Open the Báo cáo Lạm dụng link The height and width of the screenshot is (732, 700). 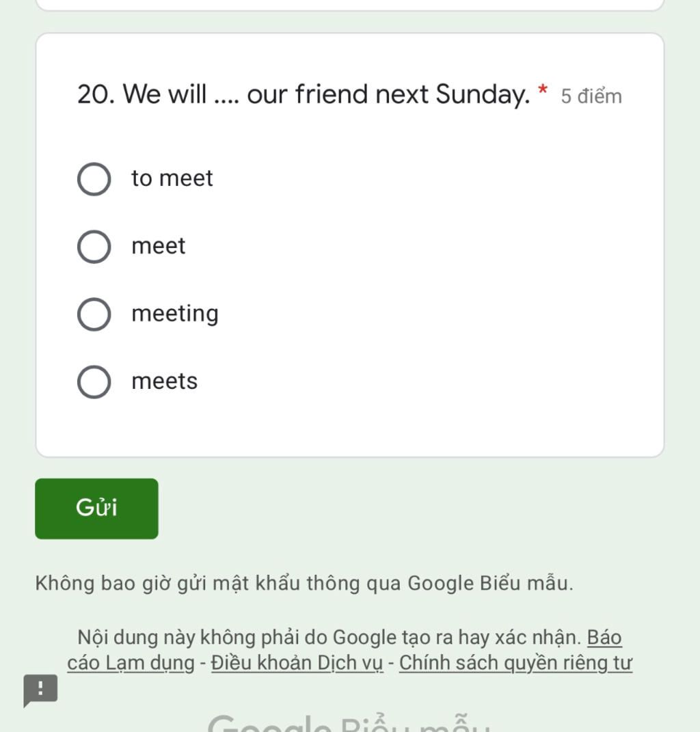(x=345, y=650)
